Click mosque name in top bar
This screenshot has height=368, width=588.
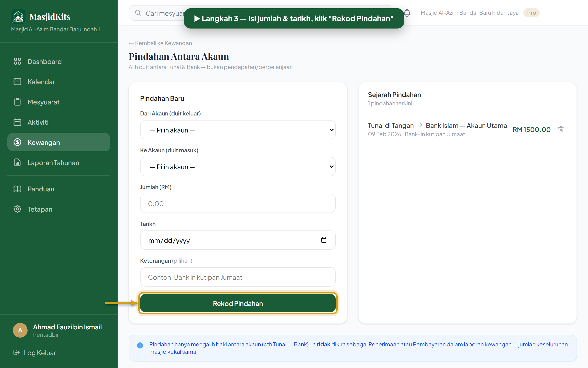pyautogui.click(x=469, y=13)
